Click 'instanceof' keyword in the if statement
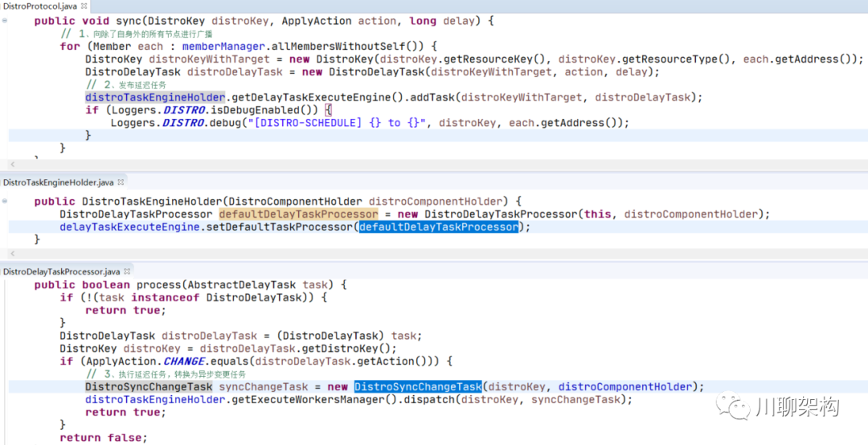Image resolution: width=868 pixels, height=445 pixels. pos(166,298)
